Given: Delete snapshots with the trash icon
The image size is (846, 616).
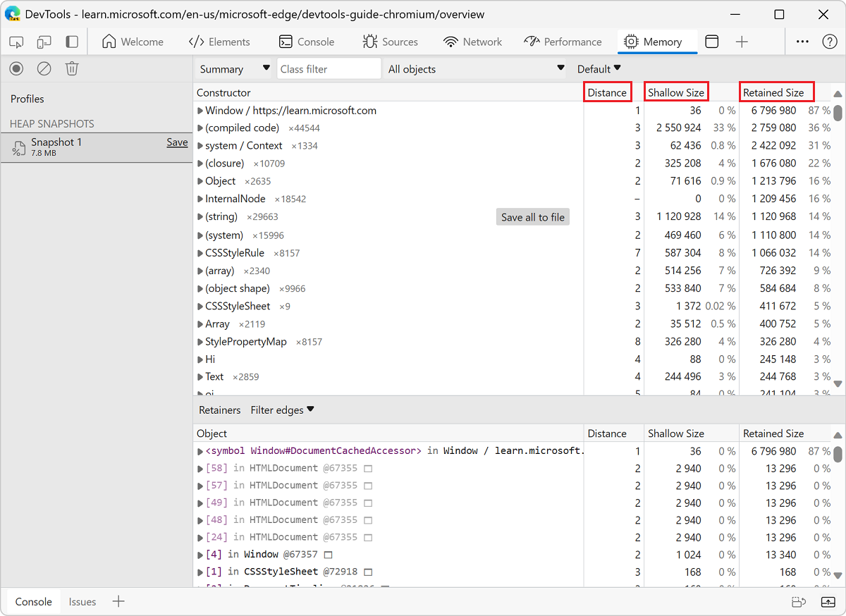Looking at the screenshot, I should point(70,68).
